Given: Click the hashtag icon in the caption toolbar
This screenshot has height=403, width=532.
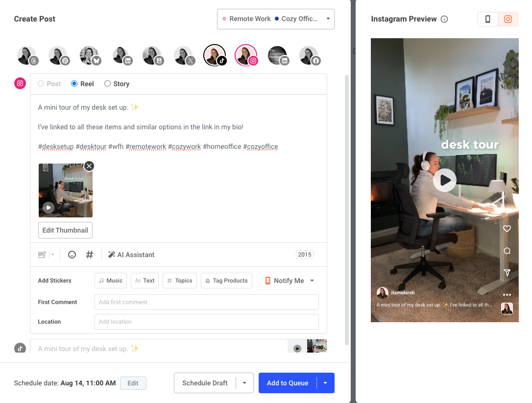Looking at the screenshot, I should point(89,255).
